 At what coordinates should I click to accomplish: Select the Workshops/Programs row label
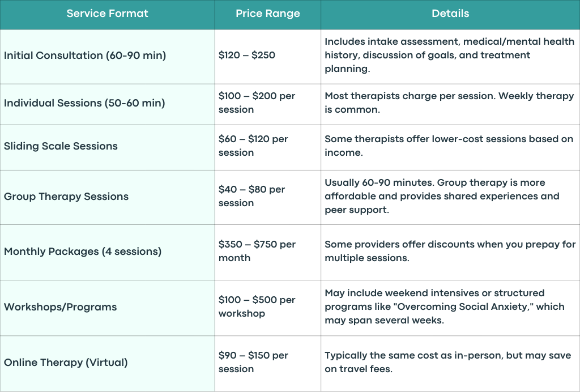60,307
